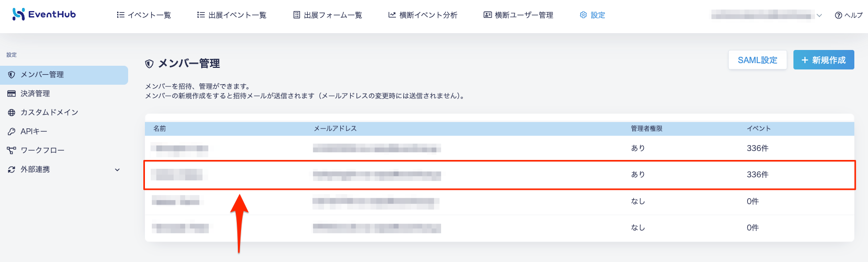Image resolution: width=868 pixels, height=262 pixels.
Task: Click the help question mark icon
Action: click(x=839, y=15)
